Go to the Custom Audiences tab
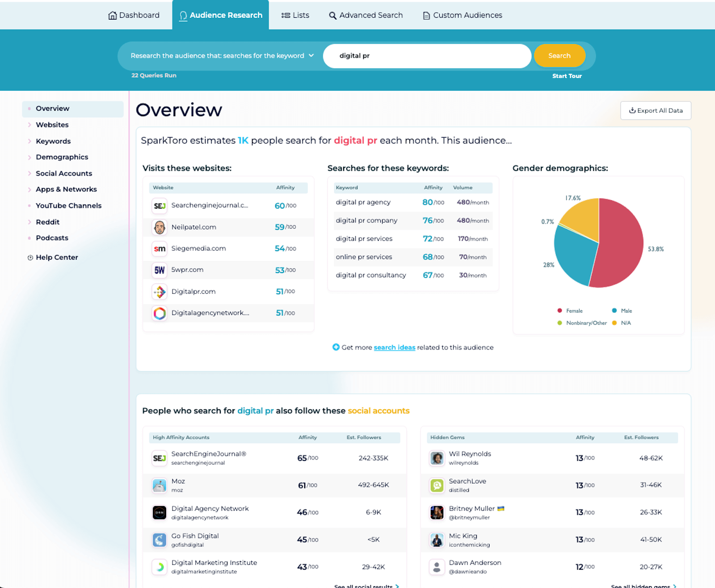The image size is (715, 588). pos(463,15)
